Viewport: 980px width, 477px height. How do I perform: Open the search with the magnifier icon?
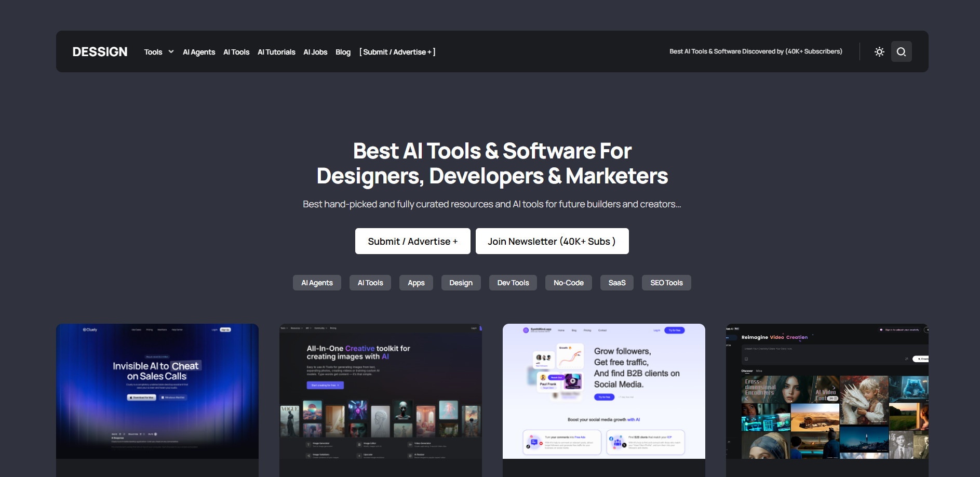click(901, 51)
